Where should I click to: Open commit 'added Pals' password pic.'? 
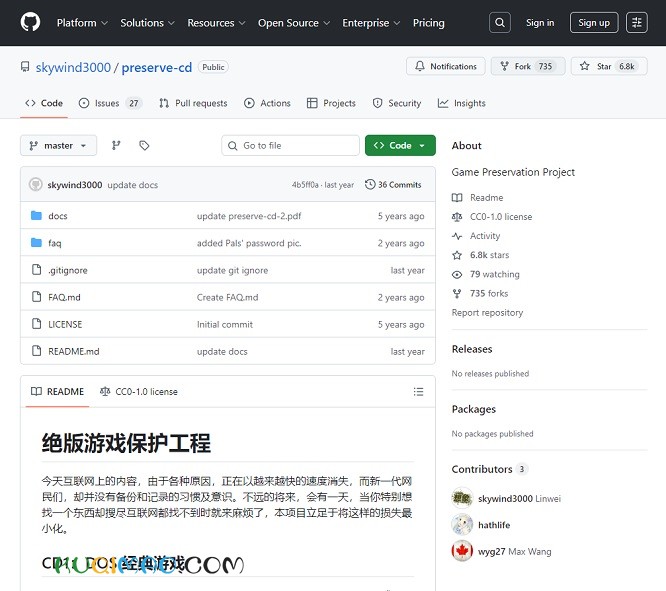point(249,243)
